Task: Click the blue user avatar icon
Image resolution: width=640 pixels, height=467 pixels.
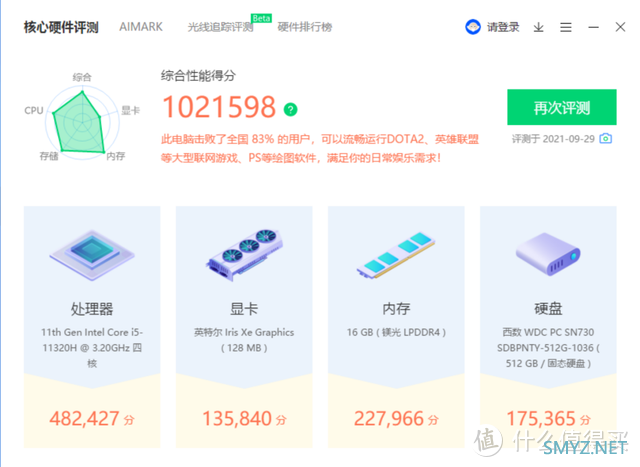Action: coord(473,27)
